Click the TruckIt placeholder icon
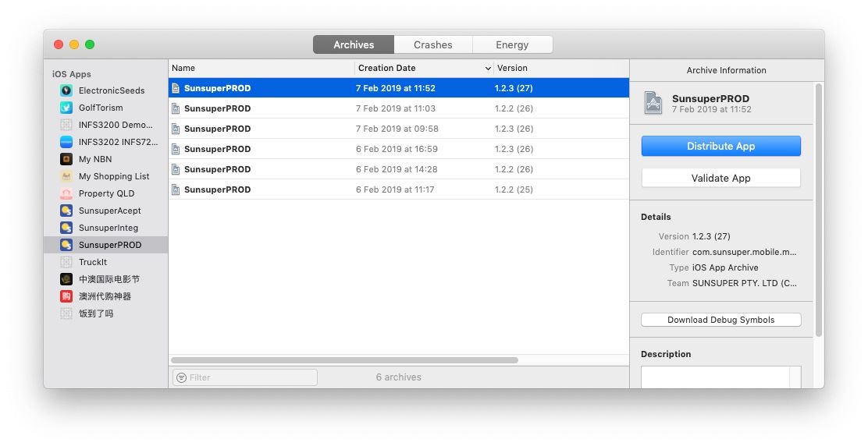Screen dimensions: 868x446 tap(66, 261)
